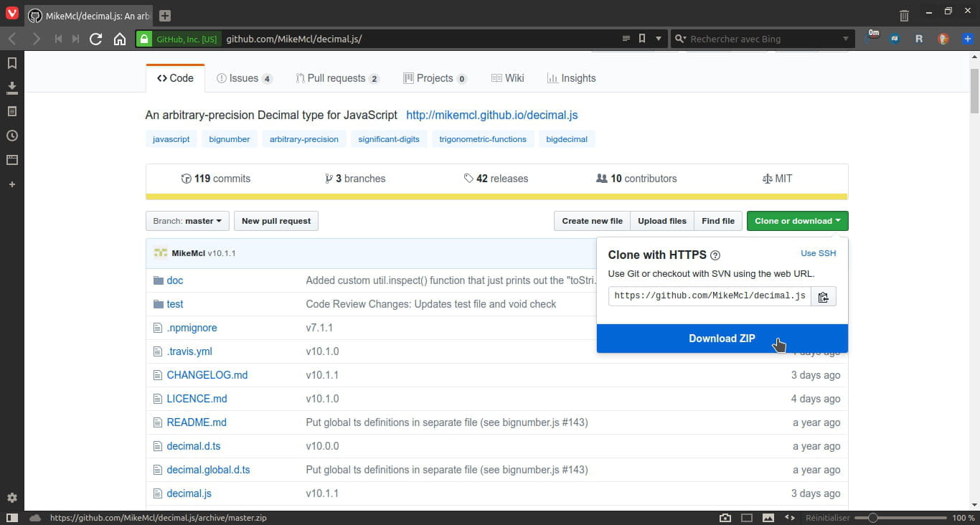This screenshot has width=980, height=525.
Task: Open the Insights tab
Action: click(x=571, y=78)
